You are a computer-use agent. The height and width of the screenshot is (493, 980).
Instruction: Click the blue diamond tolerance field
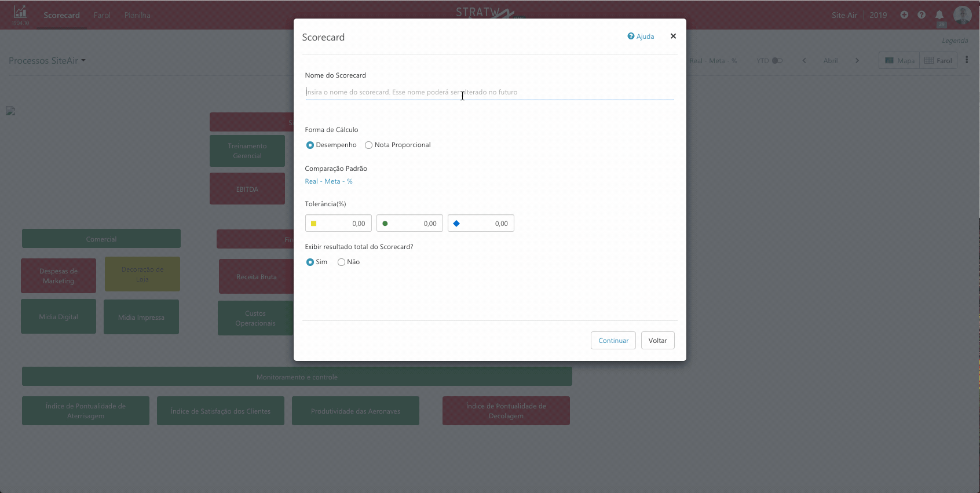[481, 223]
